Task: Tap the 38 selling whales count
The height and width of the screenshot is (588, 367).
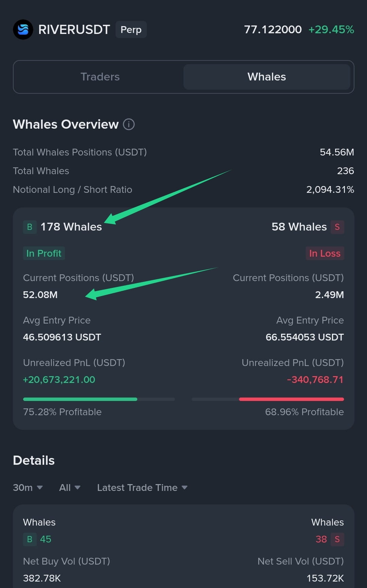Action: 321,539
